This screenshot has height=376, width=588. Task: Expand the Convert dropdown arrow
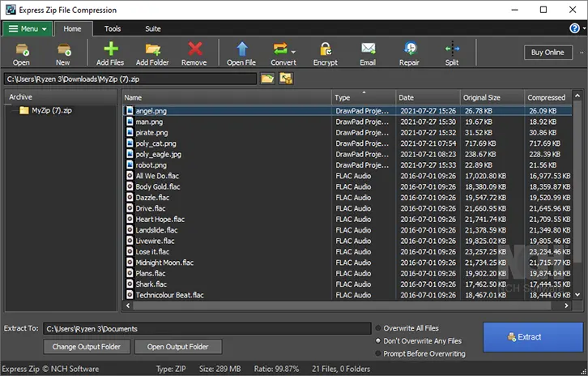pyautogui.click(x=294, y=52)
